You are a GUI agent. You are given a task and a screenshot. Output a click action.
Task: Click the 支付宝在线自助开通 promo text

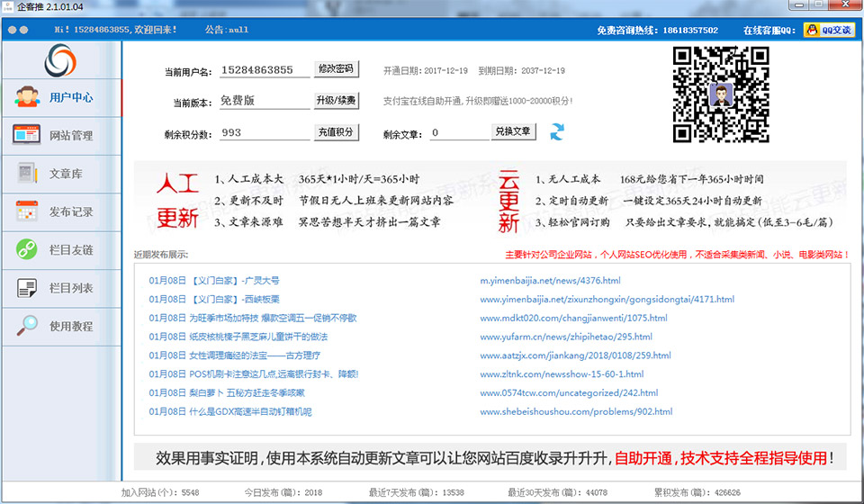[x=478, y=101]
